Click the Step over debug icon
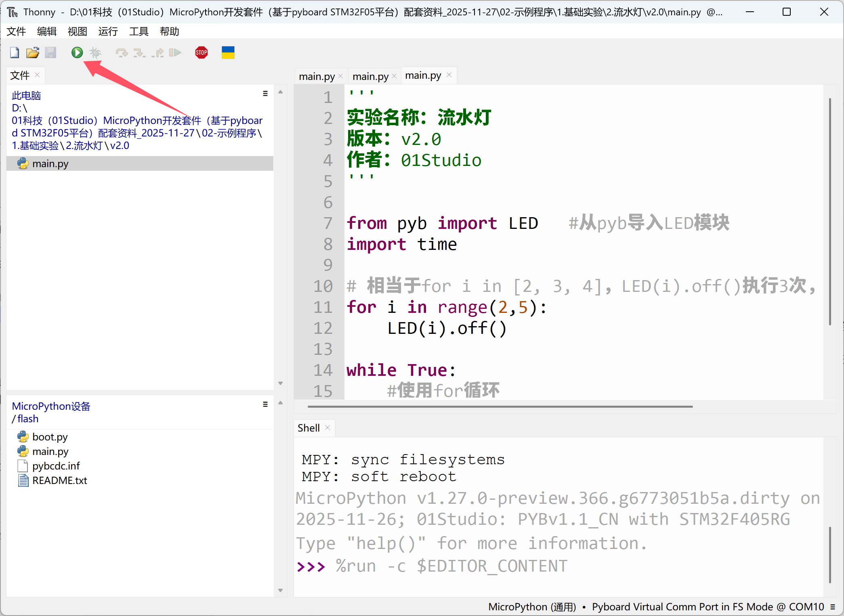Screen dimensions: 844x616 [x=122, y=52]
